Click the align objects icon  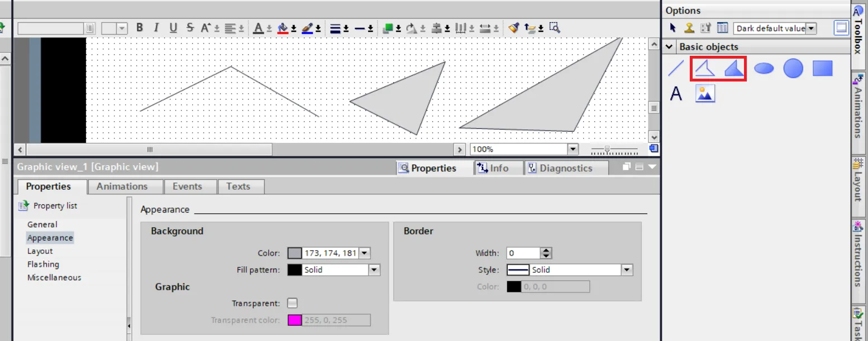tap(437, 28)
